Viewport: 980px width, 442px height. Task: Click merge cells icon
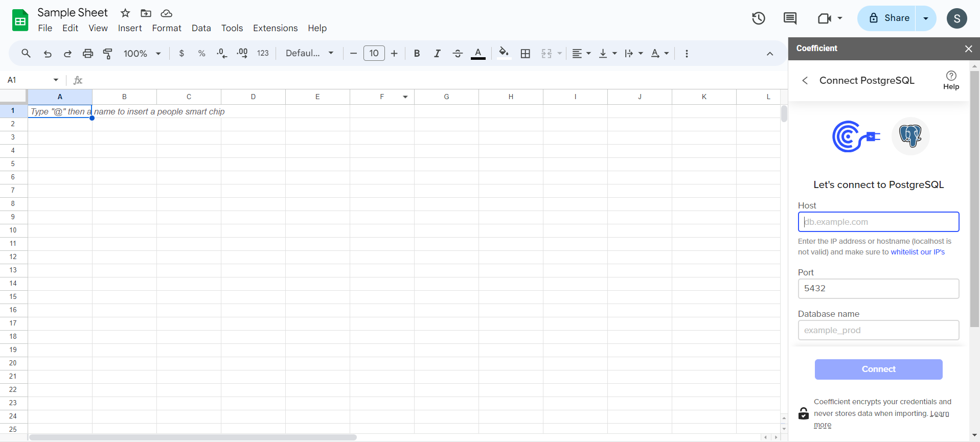(x=546, y=54)
